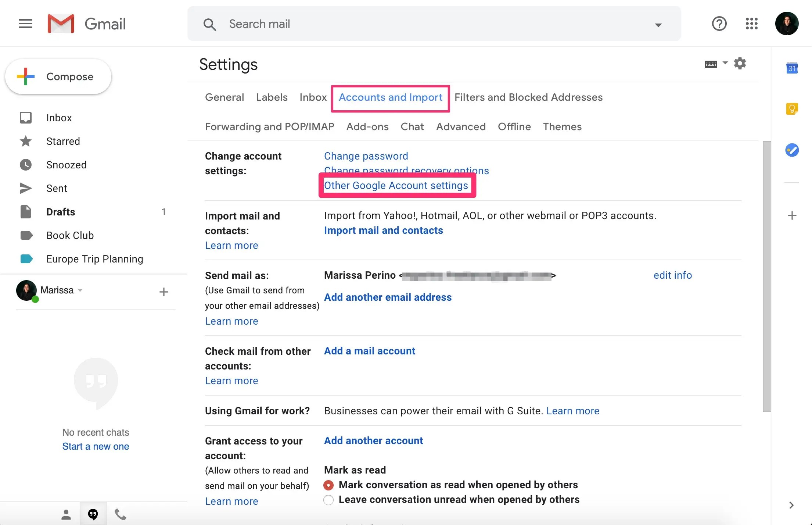Click the phone calls icon at bottom
812x525 pixels.
(120, 514)
